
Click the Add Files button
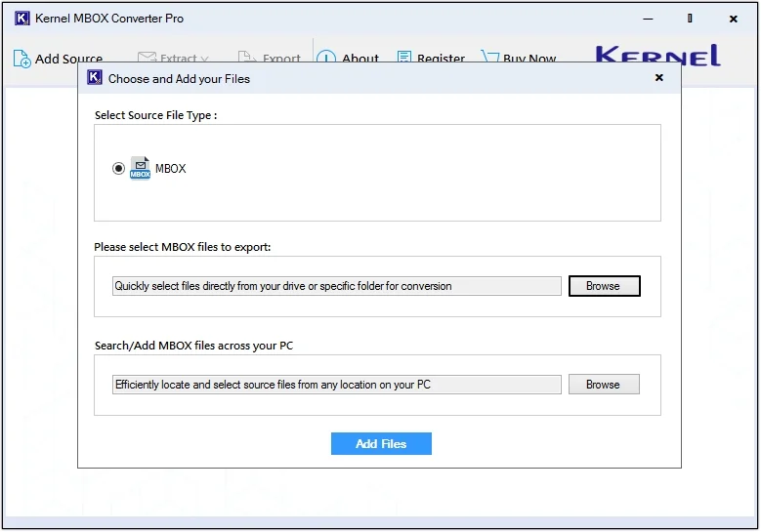click(x=381, y=444)
